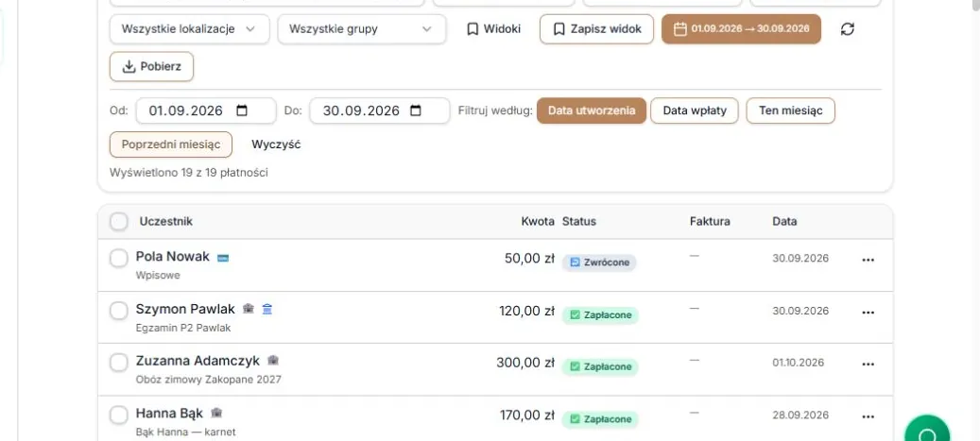Expand the Wszystkie lokalizacje dropdown
This screenshot has height=441, width=980.
coord(189,28)
